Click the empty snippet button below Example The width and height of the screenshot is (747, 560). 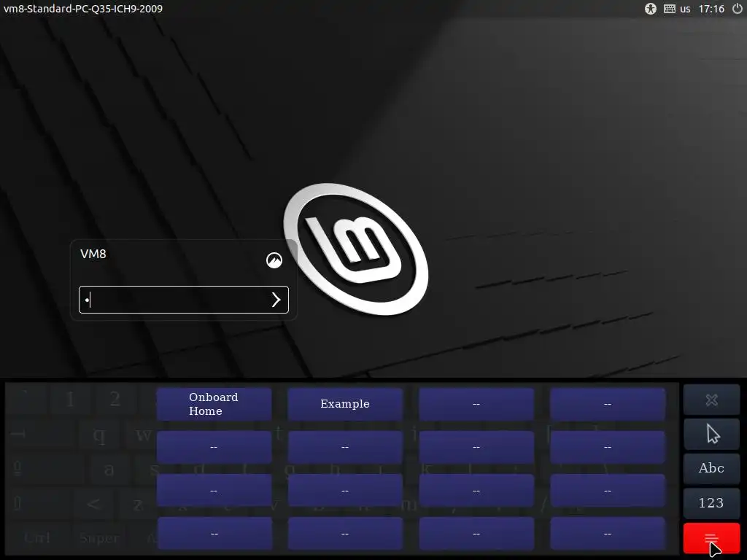(345, 447)
